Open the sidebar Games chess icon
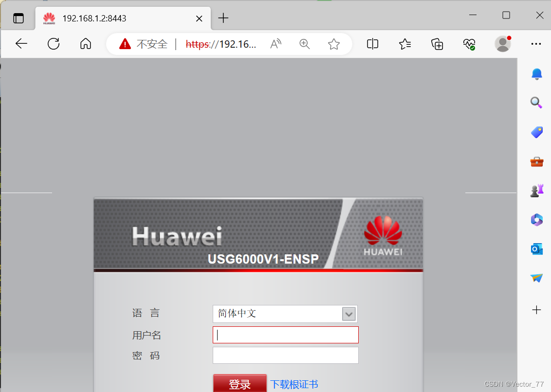Image resolution: width=551 pixels, height=392 pixels. (x=536, y=191)
